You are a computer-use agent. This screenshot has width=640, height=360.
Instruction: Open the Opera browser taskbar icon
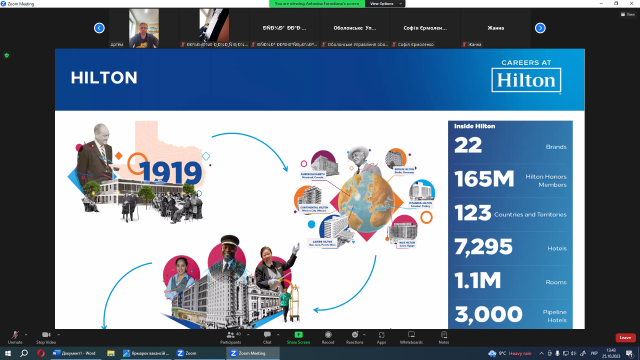click(x=40, y=353)
